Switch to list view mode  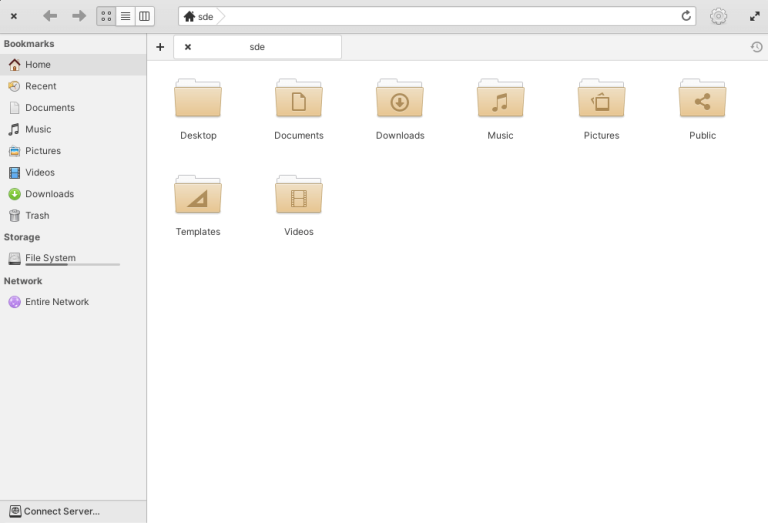[x=125, y=16]
